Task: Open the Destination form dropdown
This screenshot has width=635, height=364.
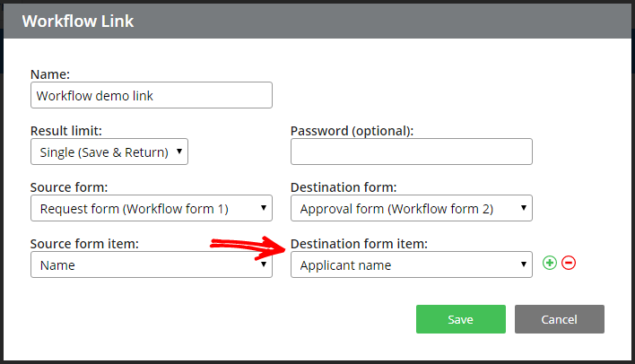Action: [x=412, y=208]
